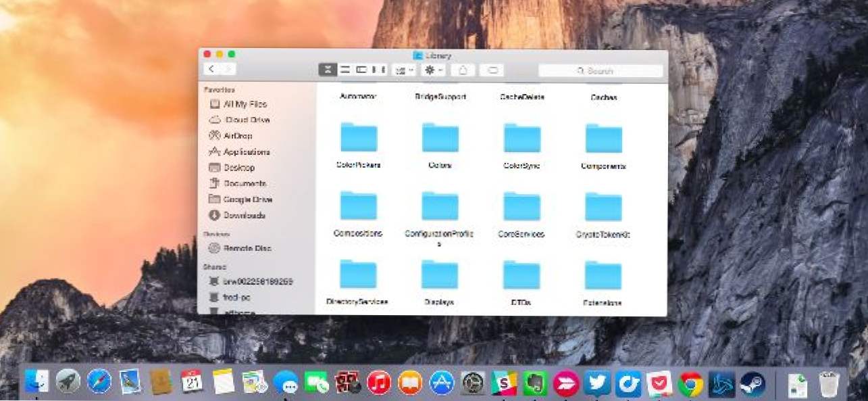
Task: Click the Finder search field
Action: coord(601,70)
